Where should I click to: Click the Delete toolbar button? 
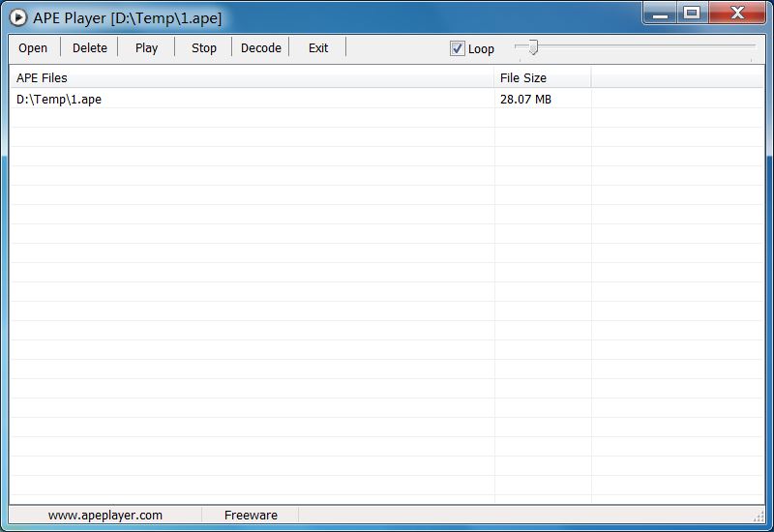tap(90, 47)
